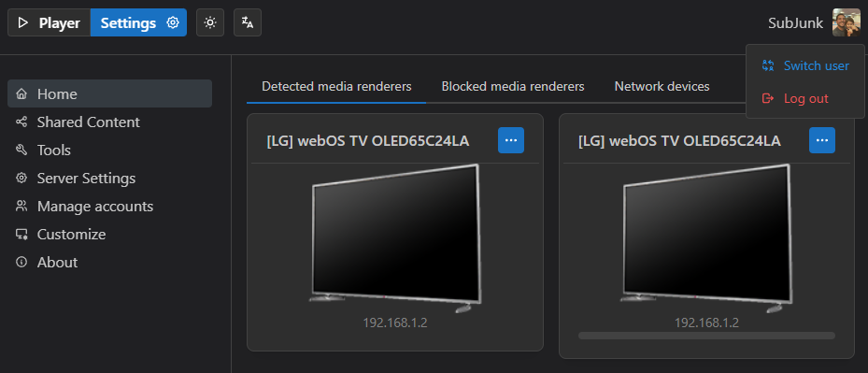Select Switch user menu entry

coord(804,65)
